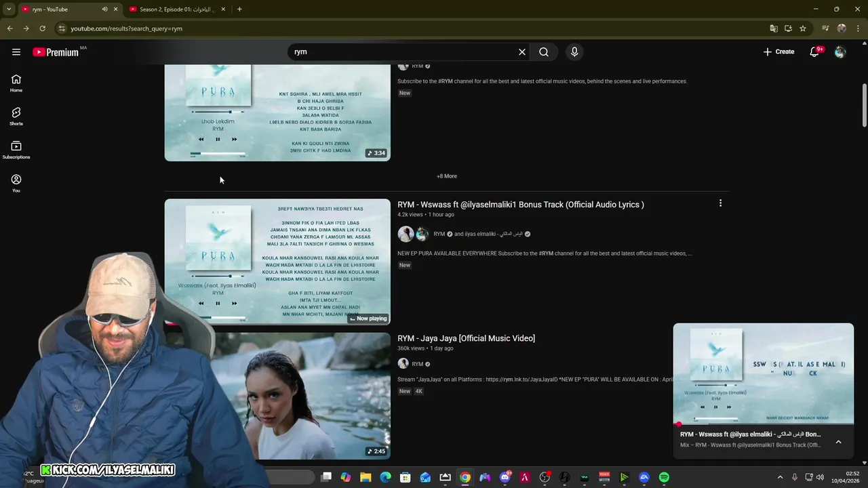Open a new browser tab
Screen dimensions: 868x488
tap(239, 9)
